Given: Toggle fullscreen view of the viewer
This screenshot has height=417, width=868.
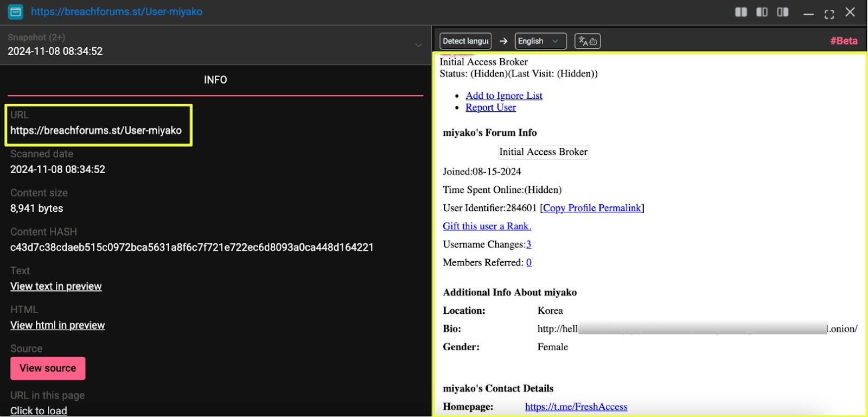Looking at the screenshot, I should click(x=829, y=13).
